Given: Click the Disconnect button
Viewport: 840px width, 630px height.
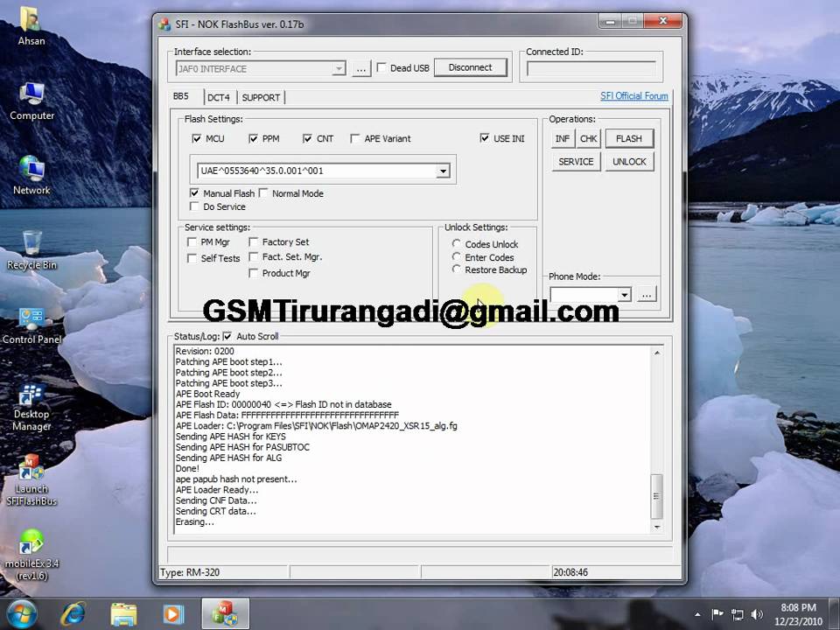Looking at the screenshot, I should pyautogui.click(x=471, y=67).
